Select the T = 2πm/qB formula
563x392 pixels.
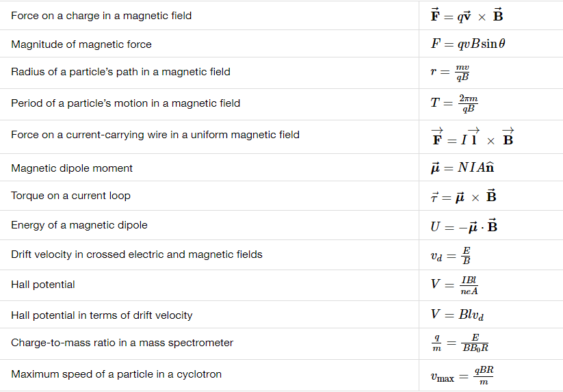tap(454, 103)
